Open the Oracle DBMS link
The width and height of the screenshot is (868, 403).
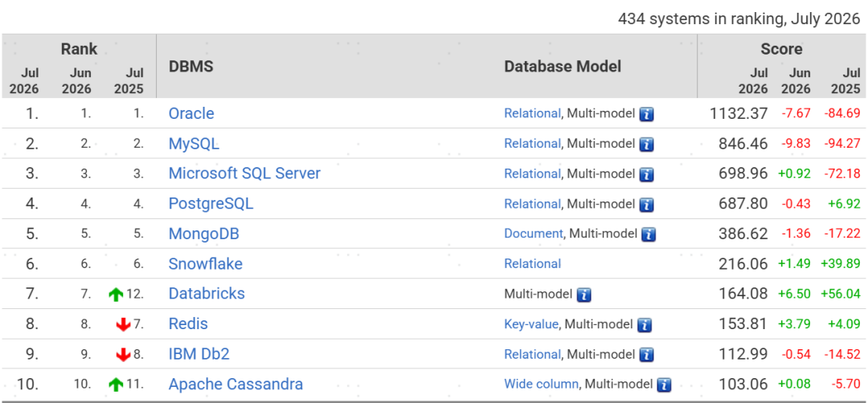click(191, 113)
